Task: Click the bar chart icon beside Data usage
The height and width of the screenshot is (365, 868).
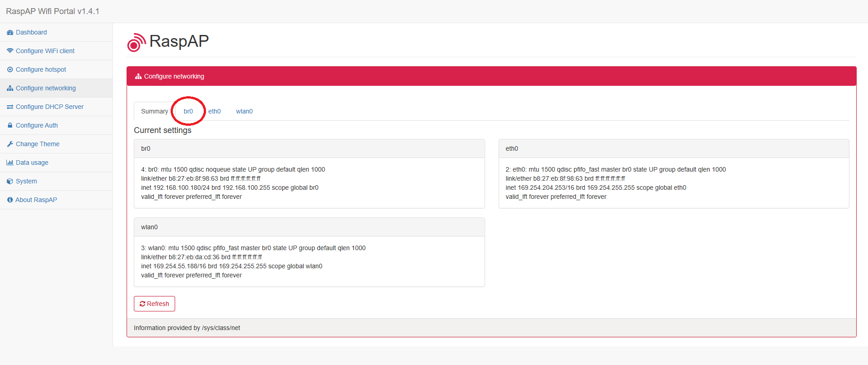Action: [x=10, y=163]
